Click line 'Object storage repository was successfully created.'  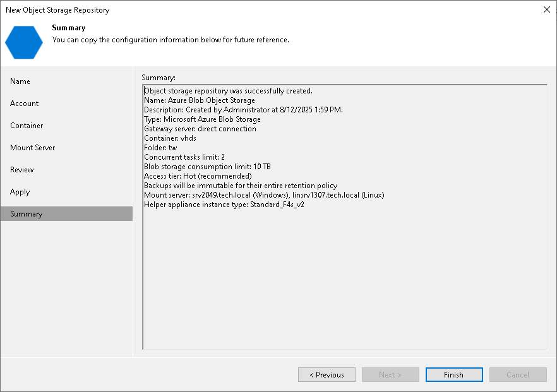pos(228,91)
